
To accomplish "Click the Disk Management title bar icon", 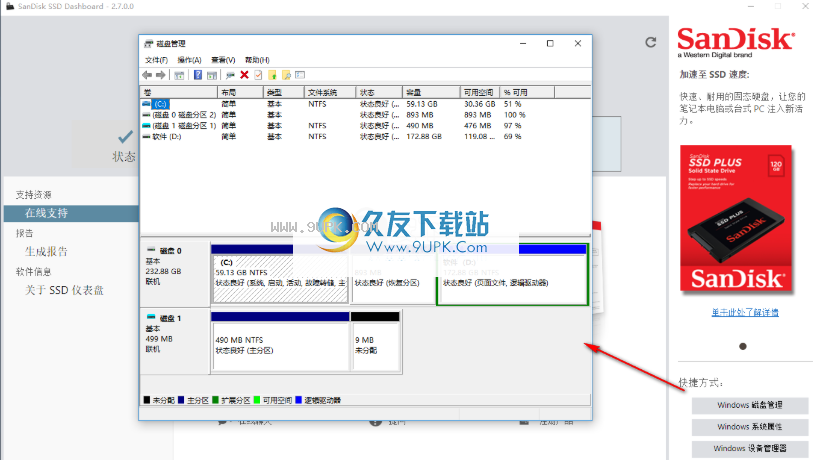I will click(x=149, y=44).
